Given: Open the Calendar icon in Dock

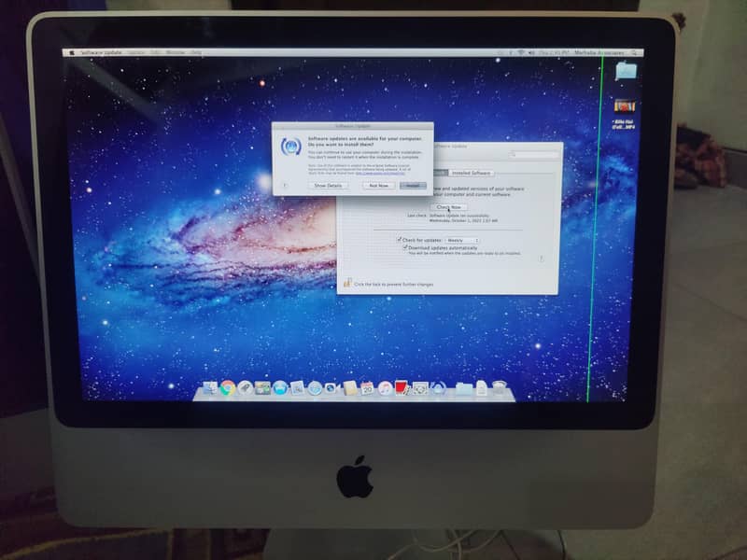Looking at the screenshot, I should (367, 388).
